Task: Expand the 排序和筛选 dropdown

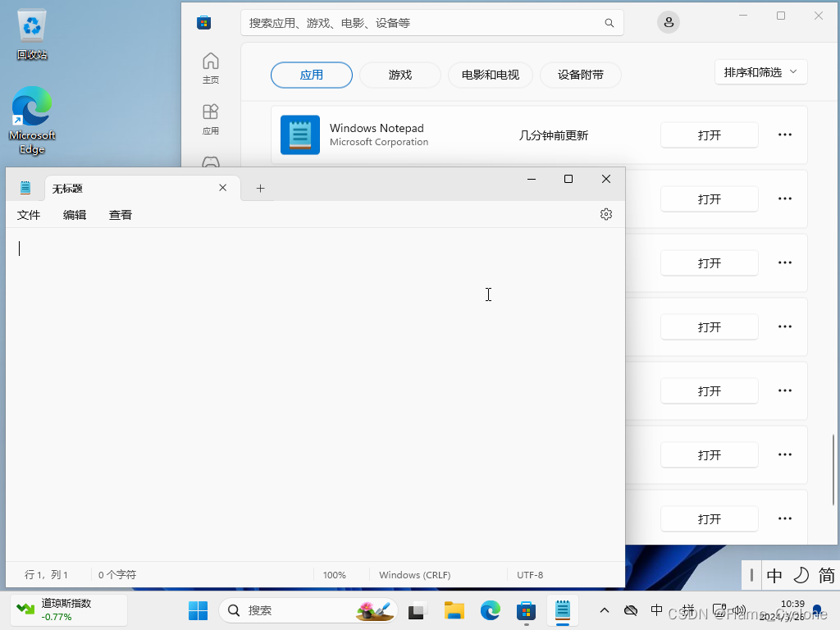Action: tap(760, 72)
